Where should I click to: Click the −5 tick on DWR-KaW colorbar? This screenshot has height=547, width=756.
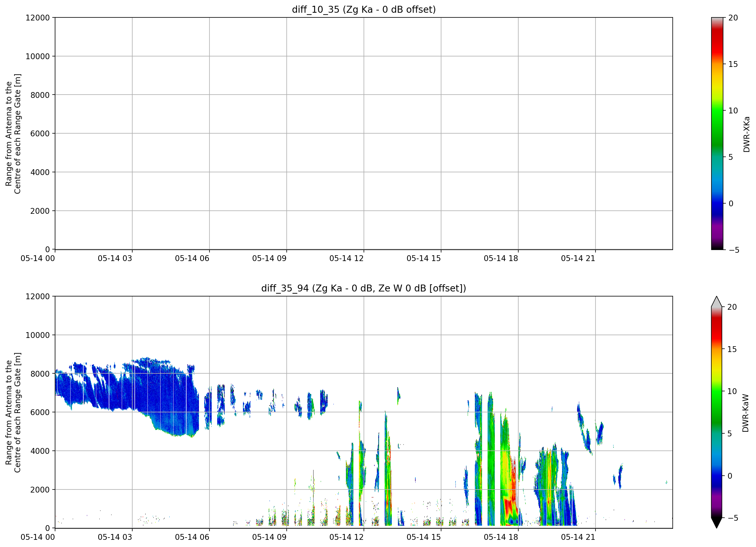pyautogui.click(x=733, y=518)
